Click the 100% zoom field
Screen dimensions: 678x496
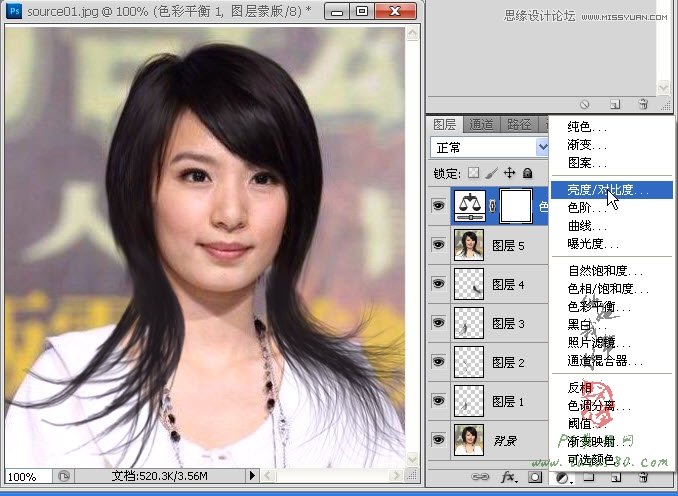(x=29, y=477)
